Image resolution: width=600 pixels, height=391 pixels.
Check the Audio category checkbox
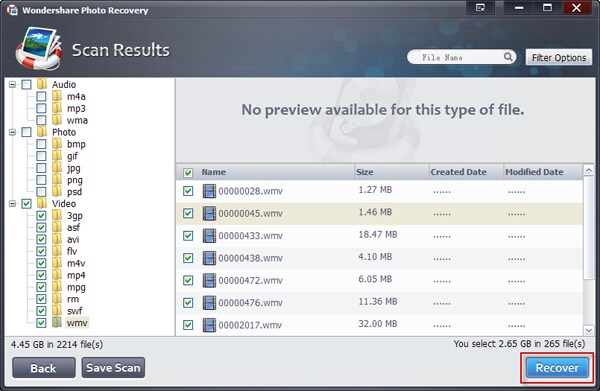26,84
